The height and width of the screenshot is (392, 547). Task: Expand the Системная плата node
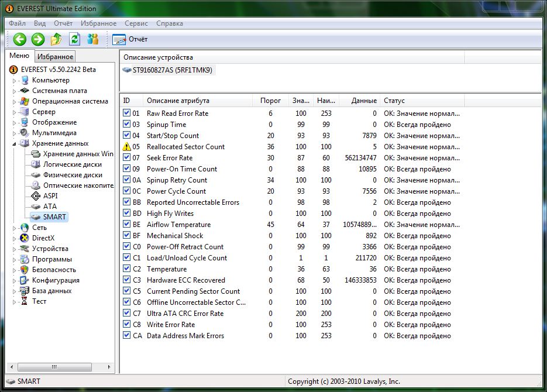(x=14, y=91)
